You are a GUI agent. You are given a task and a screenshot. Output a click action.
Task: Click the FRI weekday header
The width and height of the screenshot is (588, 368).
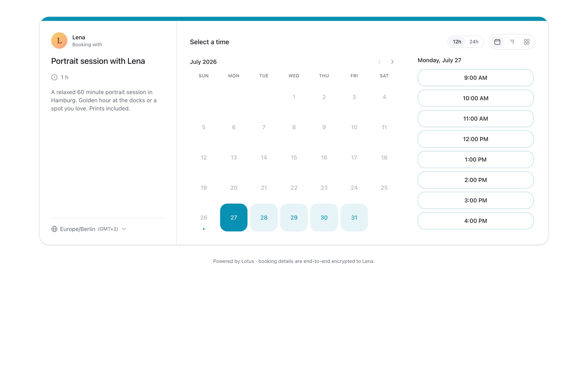[354, 76]
